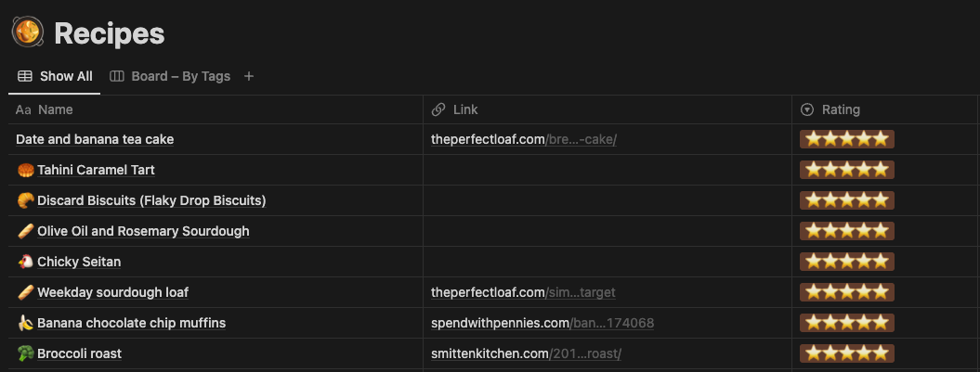
Task: Open the spendwithpennies.com muffins link
Action: [542, 323]
